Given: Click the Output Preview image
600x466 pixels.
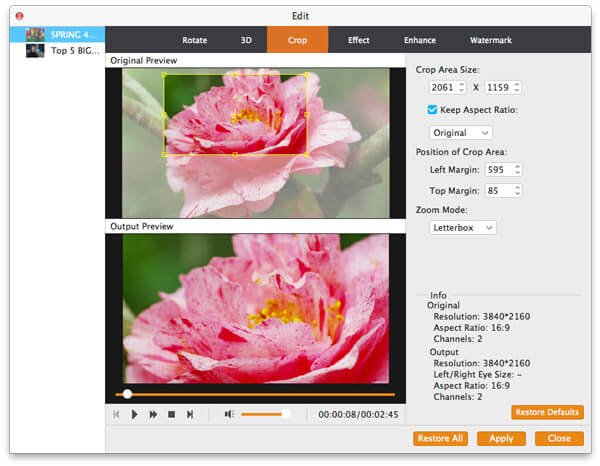Looking at the screenshot, I should point(256,308).
